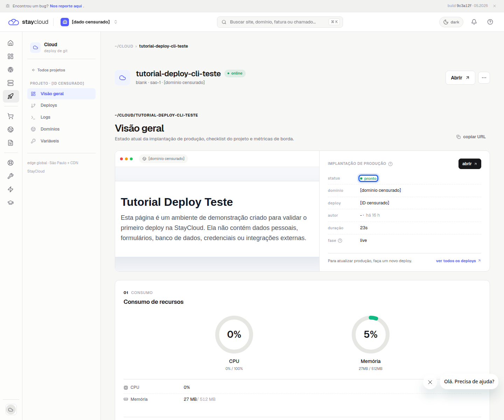Click the ~/CLOUD breadcrumb
This screenshot has width=504, height=420.
click(124, 46)
